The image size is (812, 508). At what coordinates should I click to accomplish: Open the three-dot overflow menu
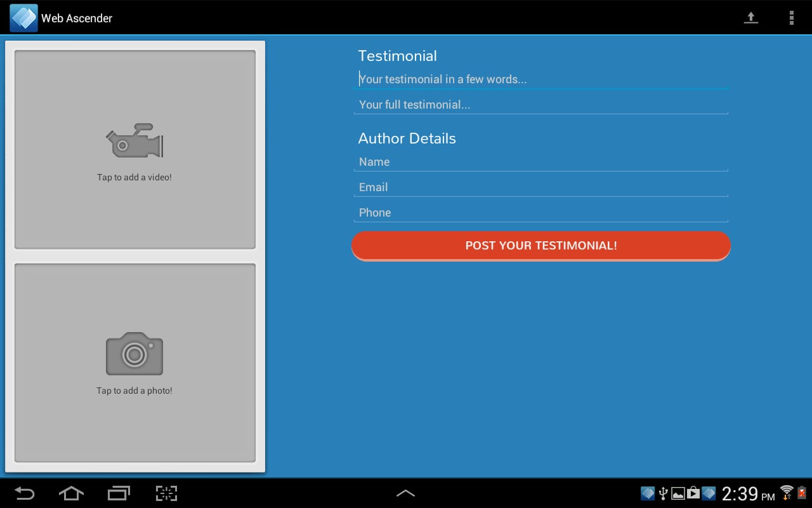point(791,18)
